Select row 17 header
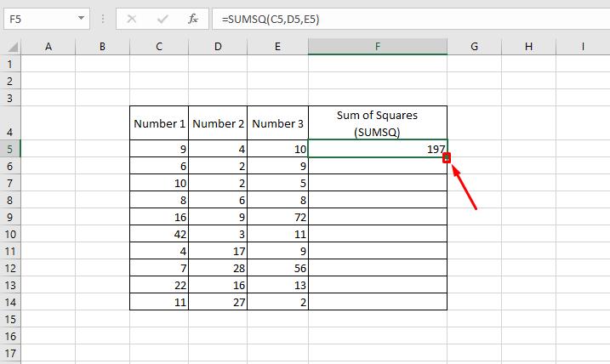Screen dimensions: 610x364 coord(10,353)
